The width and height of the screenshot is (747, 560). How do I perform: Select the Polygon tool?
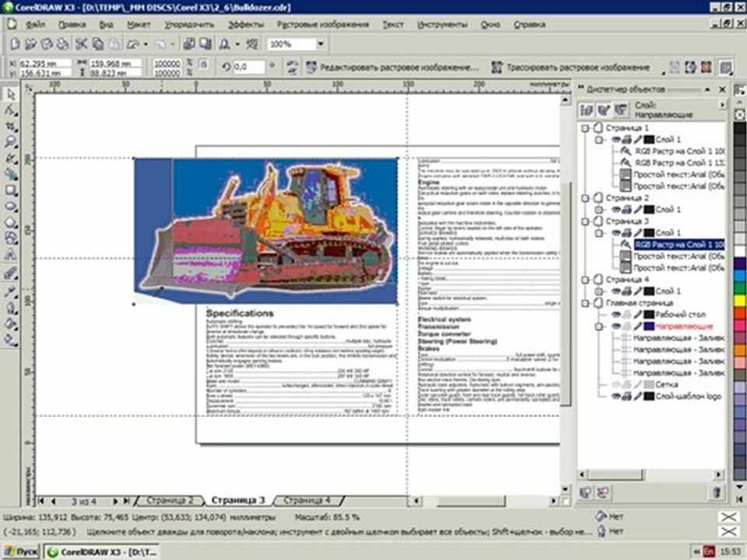tap(10, 222)
